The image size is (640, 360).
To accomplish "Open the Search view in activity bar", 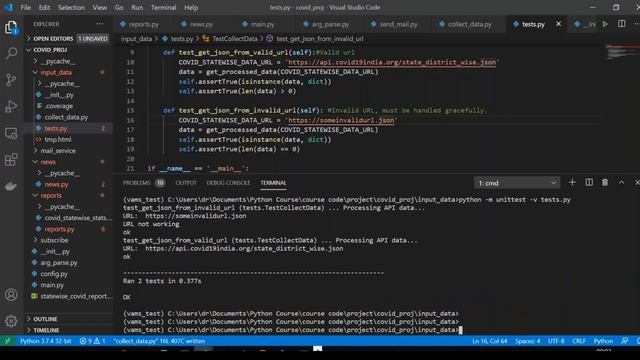I will 11,53.
